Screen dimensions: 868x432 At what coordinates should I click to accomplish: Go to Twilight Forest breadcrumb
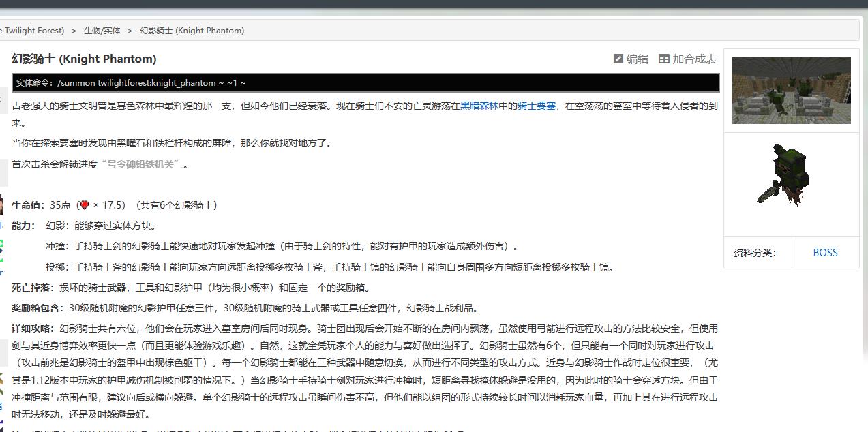(32, 31)
